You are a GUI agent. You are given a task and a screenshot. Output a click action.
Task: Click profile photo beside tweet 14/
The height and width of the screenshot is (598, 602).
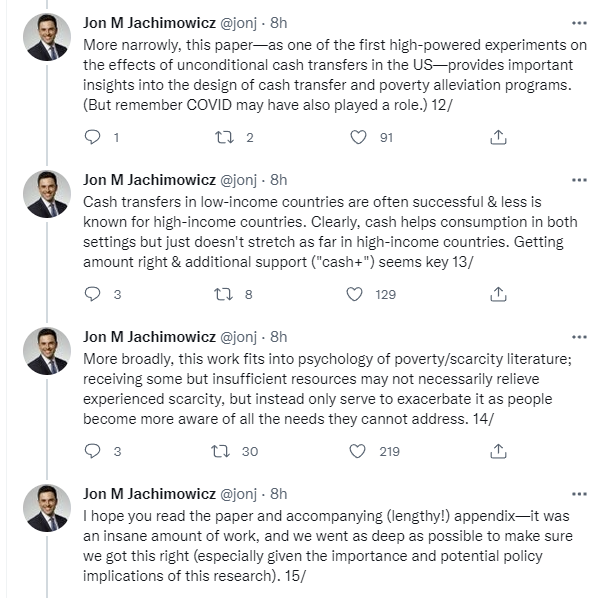[x=47, y=351]
